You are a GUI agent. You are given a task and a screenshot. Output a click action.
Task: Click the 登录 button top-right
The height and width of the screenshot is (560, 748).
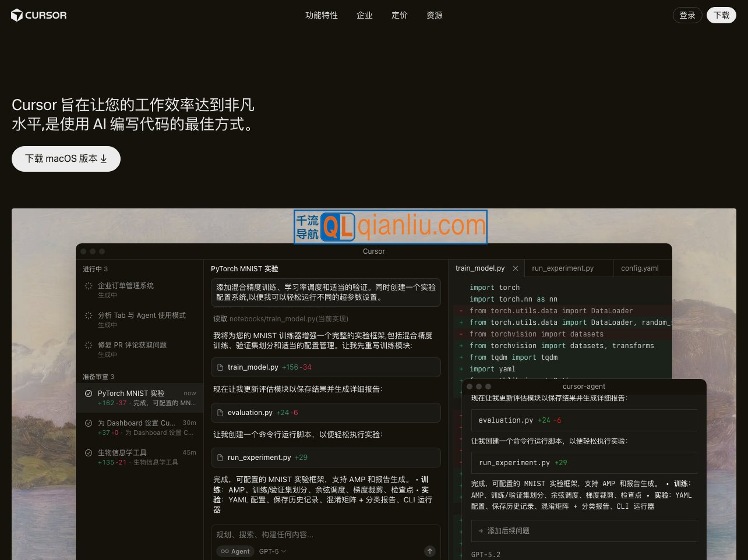point(687,15)
